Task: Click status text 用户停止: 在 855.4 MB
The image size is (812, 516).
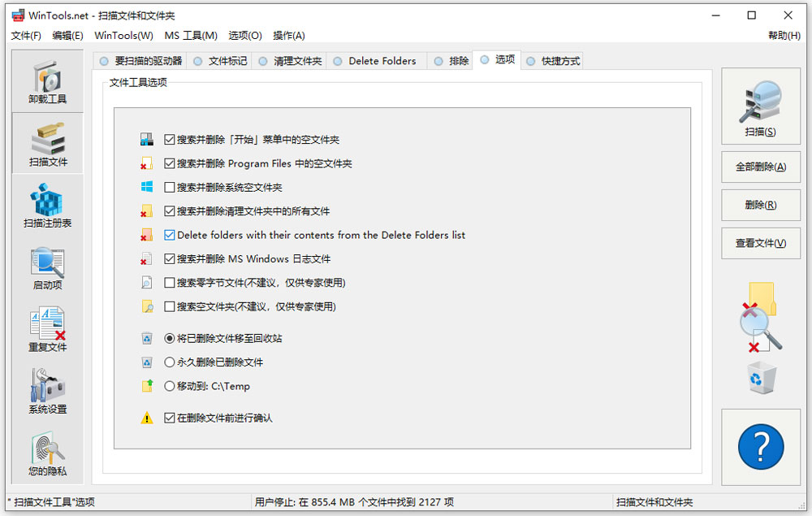Action: coord(354,501)
